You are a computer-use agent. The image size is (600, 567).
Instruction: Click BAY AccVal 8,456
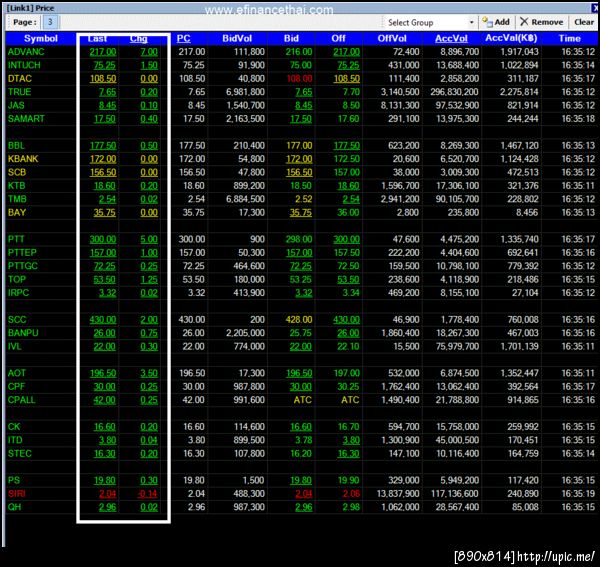(x=527, y=212)
